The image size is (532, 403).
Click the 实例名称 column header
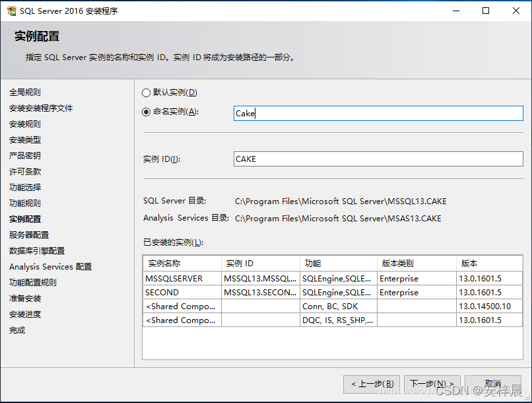tap(182, 263)
